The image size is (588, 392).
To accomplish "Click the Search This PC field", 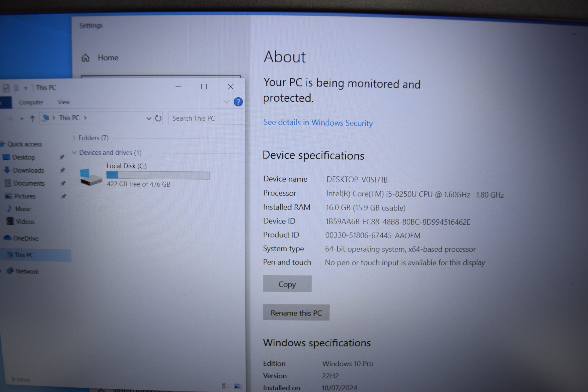I will click(206, 118).
